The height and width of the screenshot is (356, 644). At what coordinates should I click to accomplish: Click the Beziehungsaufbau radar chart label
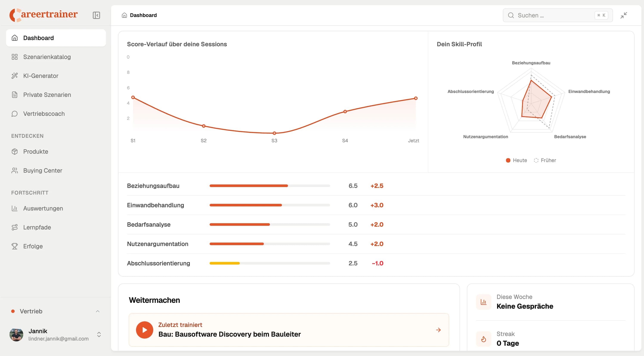531,63
